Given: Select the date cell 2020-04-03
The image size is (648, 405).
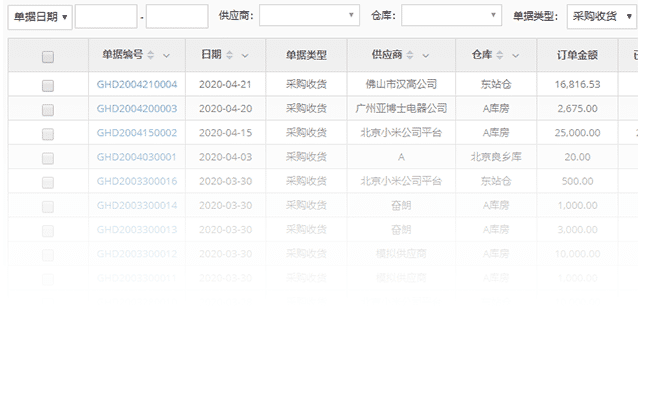Looking at the screenshot, I should pos(225,157).
